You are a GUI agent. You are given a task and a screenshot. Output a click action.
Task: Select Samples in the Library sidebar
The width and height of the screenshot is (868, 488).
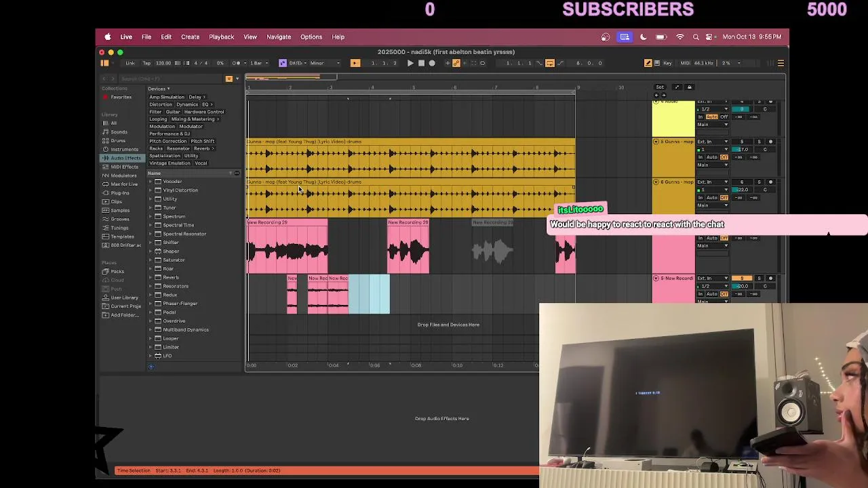click(120, 210)
